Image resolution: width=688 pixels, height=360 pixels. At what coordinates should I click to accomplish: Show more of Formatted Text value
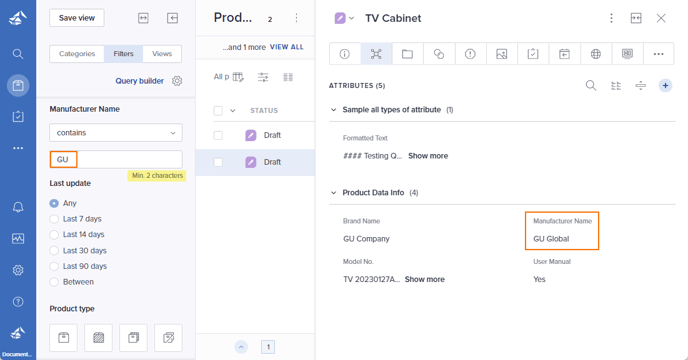(x=428, y=156)
